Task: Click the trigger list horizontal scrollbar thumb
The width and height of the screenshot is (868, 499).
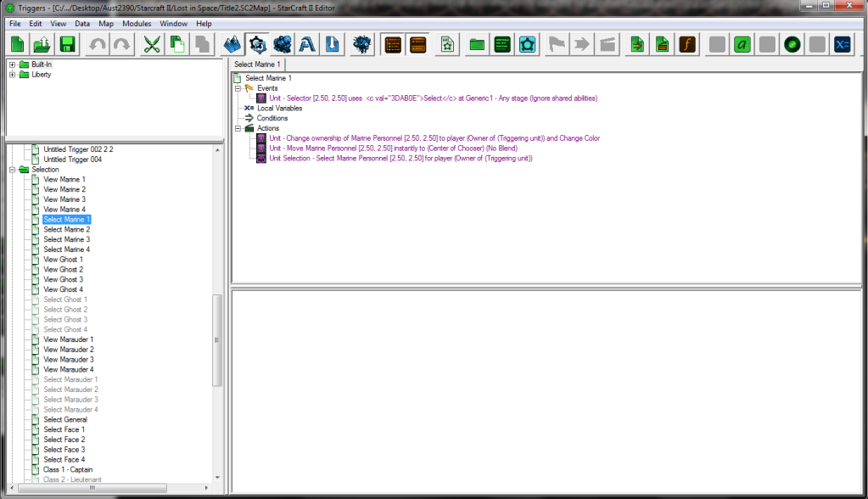Action: tap(92, 488)
